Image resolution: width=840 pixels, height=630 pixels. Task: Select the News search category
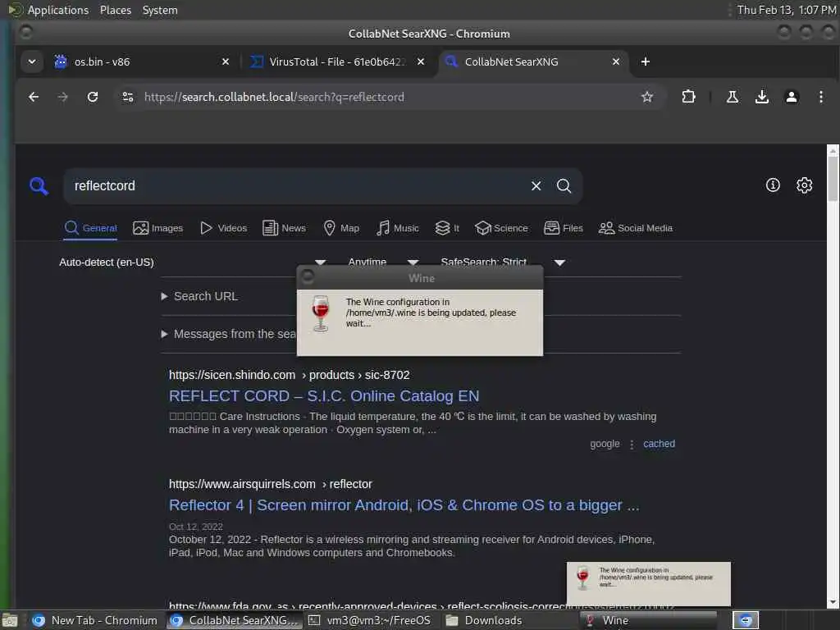[x=285, y=228]
